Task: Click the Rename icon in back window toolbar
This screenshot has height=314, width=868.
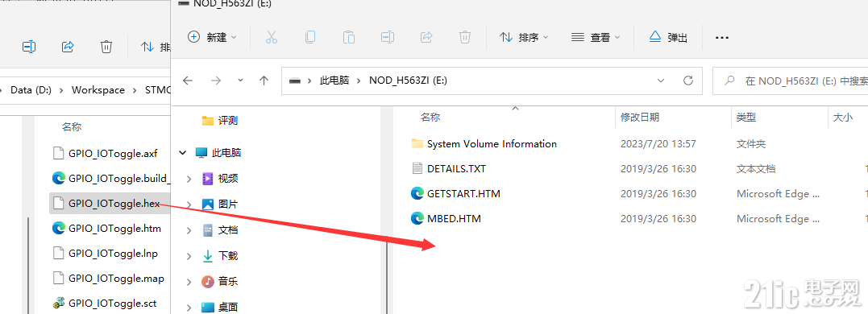Action: tap(29, 47)
